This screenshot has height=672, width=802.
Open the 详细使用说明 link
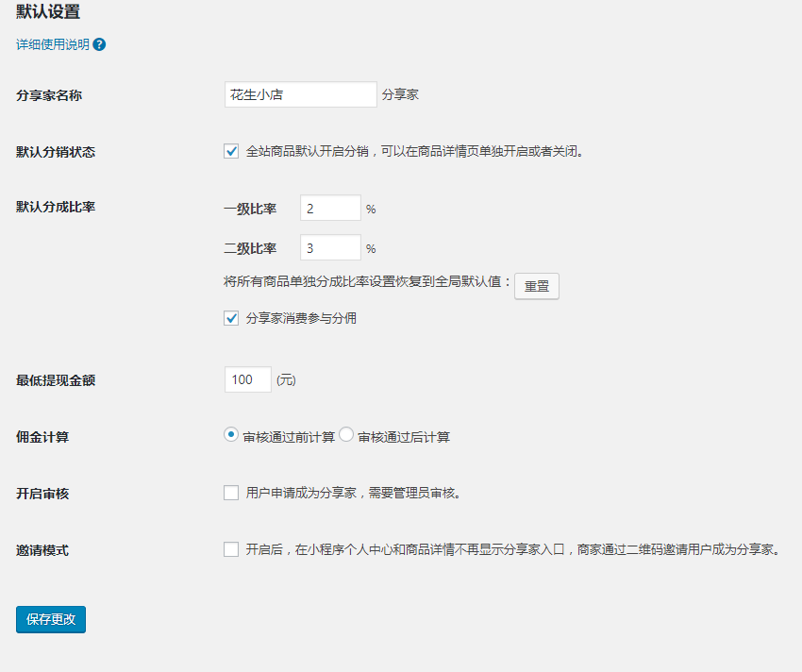tap(52, 44)
